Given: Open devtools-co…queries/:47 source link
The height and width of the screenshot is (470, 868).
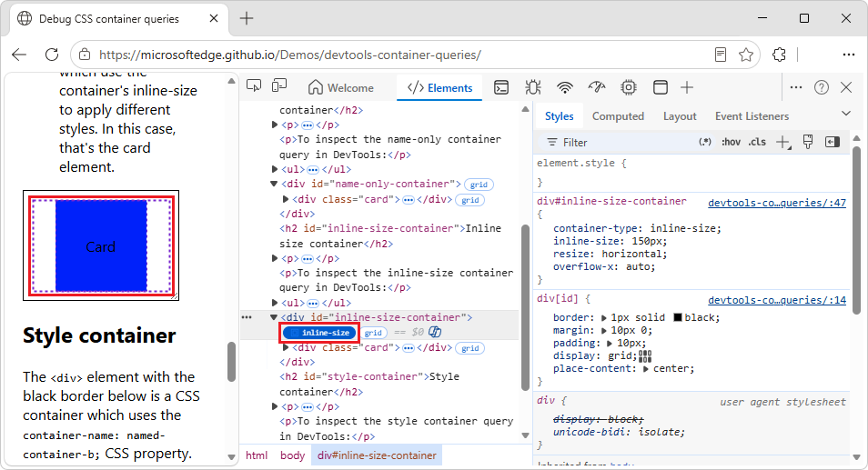Looking at the screenshot, I should pyautogui.click(x=777, y=203).
